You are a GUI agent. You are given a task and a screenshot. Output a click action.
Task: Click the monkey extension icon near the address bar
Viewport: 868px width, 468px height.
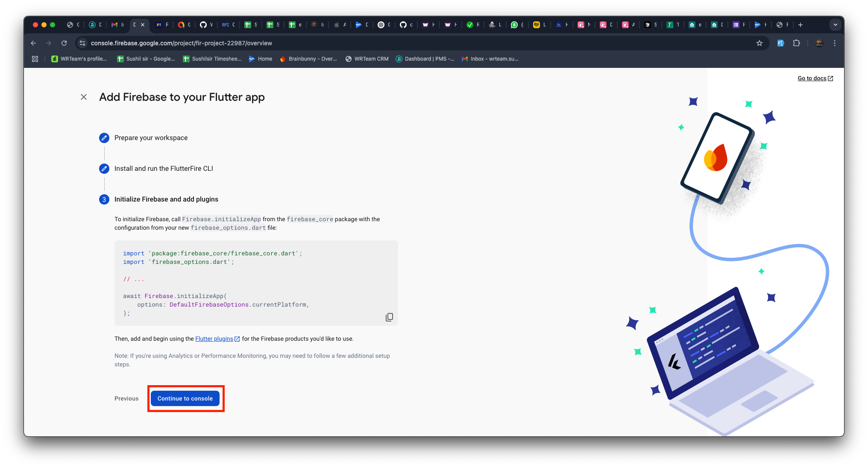(x=819, y=43)
